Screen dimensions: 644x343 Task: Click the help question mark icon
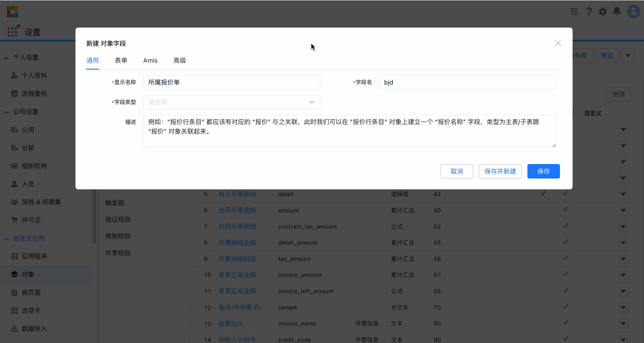pyautogui.click(x=589, y=11)
